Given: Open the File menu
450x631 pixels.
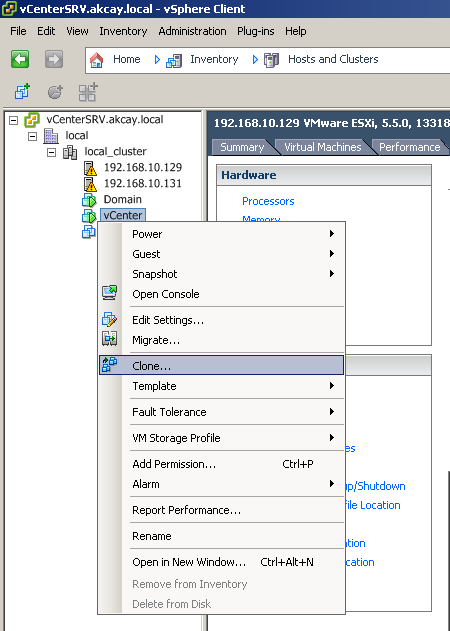Looking at the screenshot, I should 19,31.
